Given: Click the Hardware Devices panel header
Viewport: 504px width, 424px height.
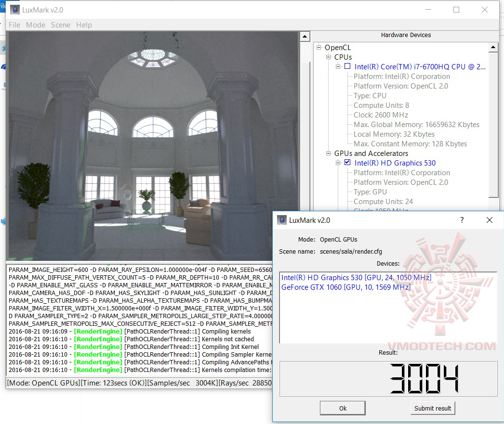Looking at the screenshot, I should 406,35.
